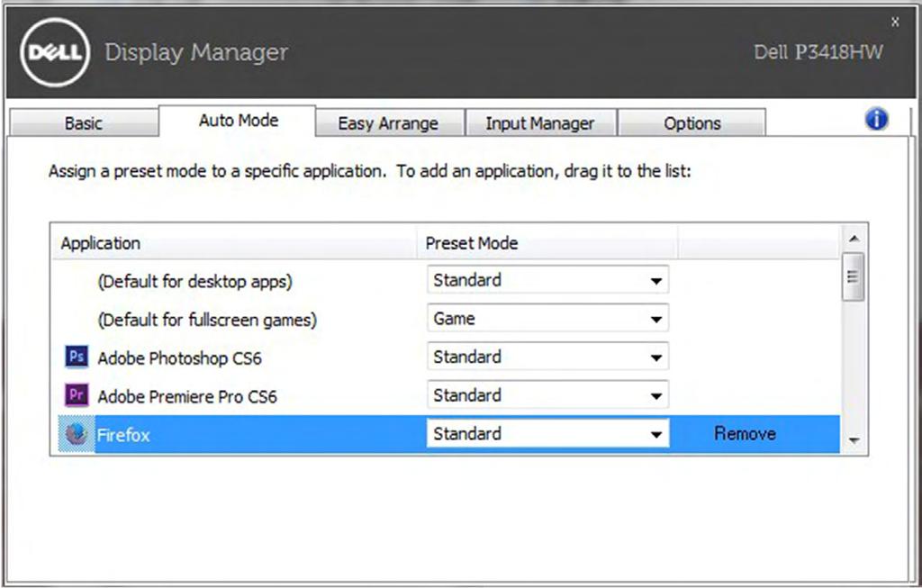Click the Application column header
Screen dimensions: 922x588
tap(235, 243)
